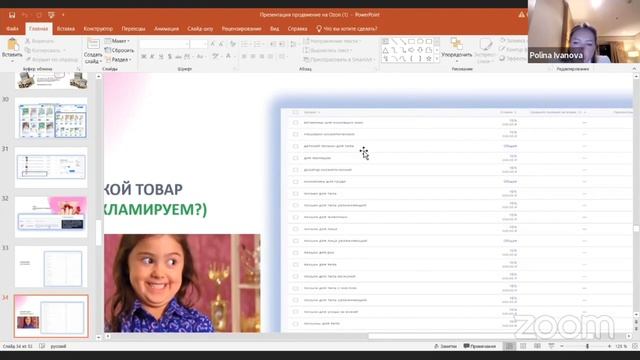This screenshot has height=360, width=640.
Task: Open the font name combo box
Action: [x=164, y=44]
